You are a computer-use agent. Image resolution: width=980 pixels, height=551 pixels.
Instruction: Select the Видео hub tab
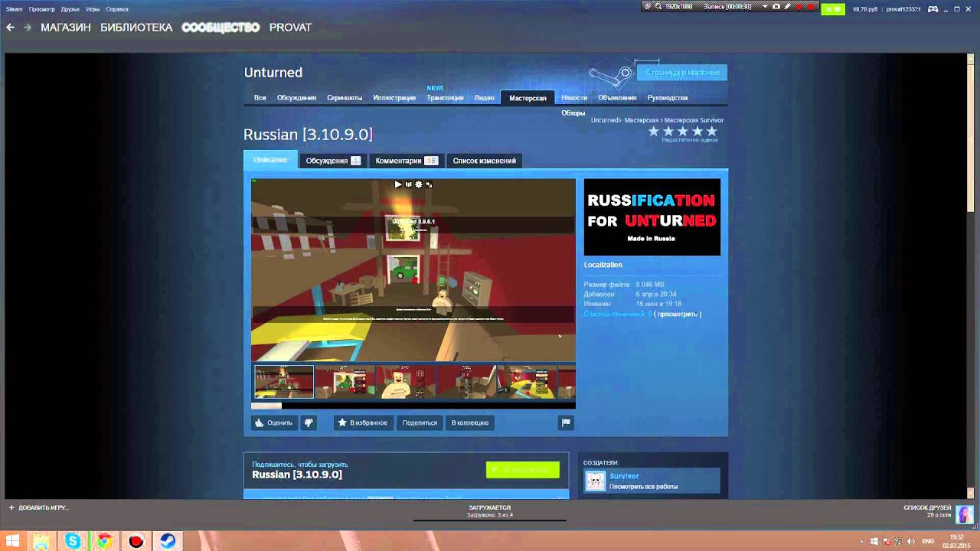click(x=485, y=98)
